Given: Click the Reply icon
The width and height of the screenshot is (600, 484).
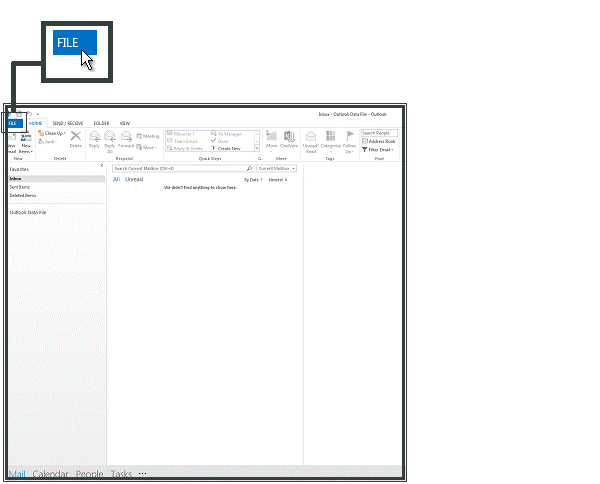Looking at the screenshot, I should click(x=94, y=138).
